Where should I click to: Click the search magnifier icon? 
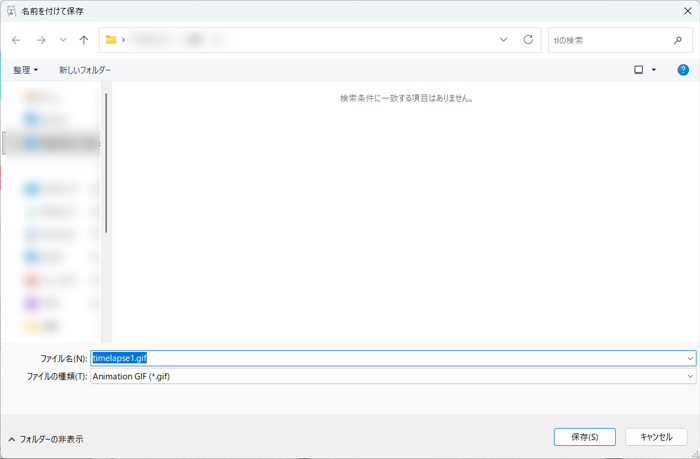point(678,40)
